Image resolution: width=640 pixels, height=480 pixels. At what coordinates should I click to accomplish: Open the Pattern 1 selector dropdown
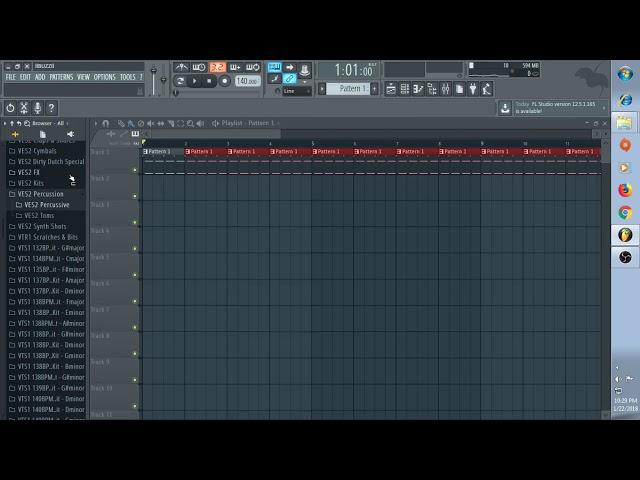tap(348, 89)
